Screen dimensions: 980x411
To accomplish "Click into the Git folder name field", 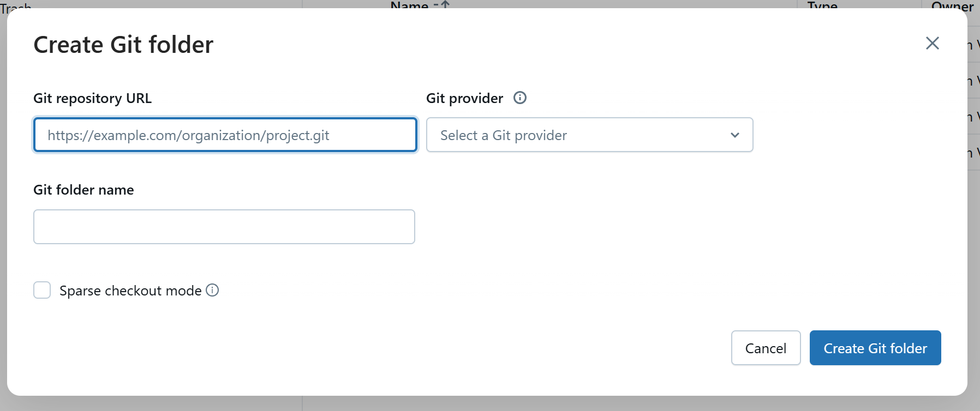I will click(x=224, y=227).
